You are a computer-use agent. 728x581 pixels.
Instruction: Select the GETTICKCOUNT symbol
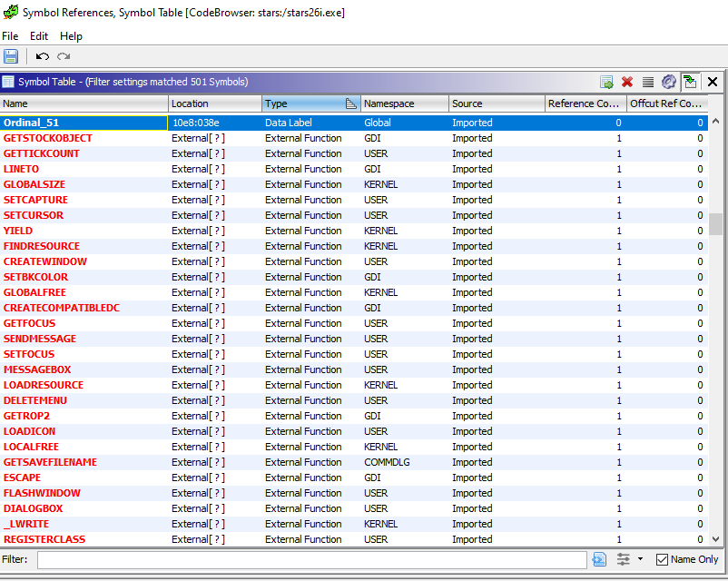42,153
